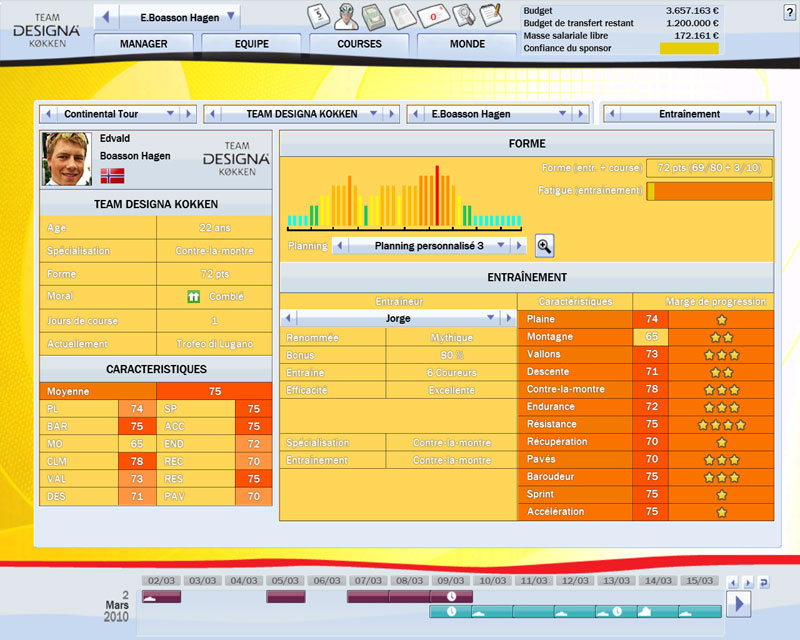Viewport: 800px width, 640px height.
Task: Click the cyclist rider icon
Action: (x=343, y=15)
